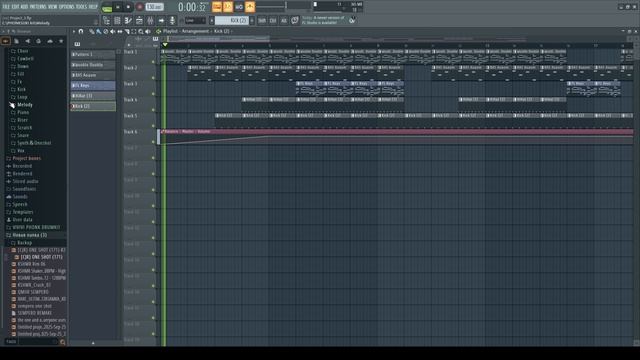The image size is (640, 360).
Task: Open the HELP menu
Action: click(x=93, y=7)
